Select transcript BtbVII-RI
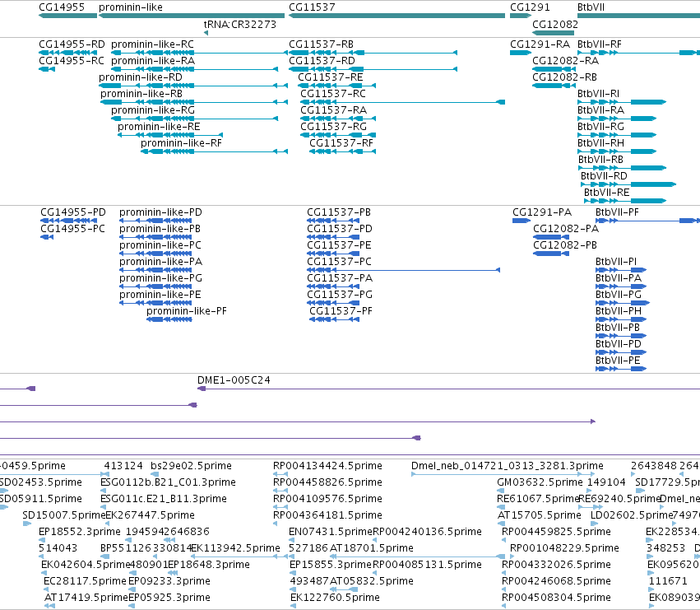700x610 pixels. tap(598, 94)
